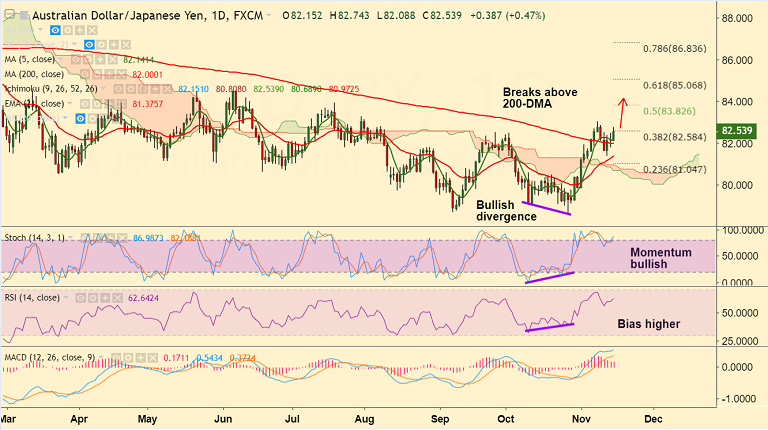Click plus icon on RSI row
768x430 pixels.
(105, 298)
